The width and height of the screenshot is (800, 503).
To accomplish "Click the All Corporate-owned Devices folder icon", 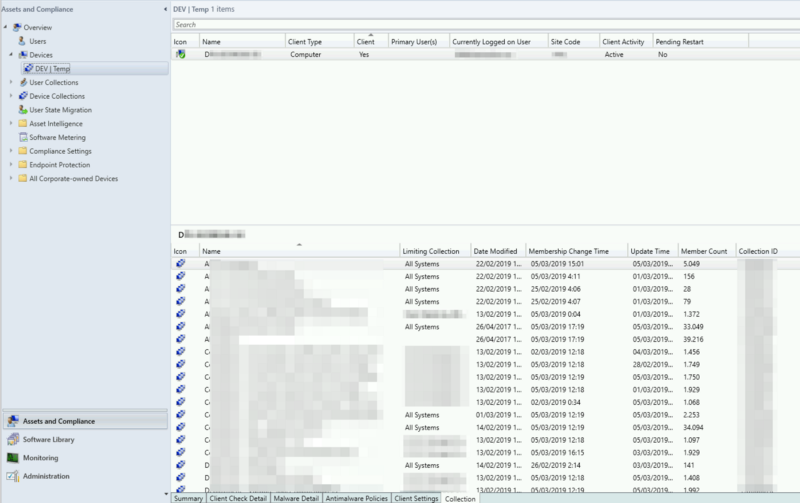I will (23, 179).
